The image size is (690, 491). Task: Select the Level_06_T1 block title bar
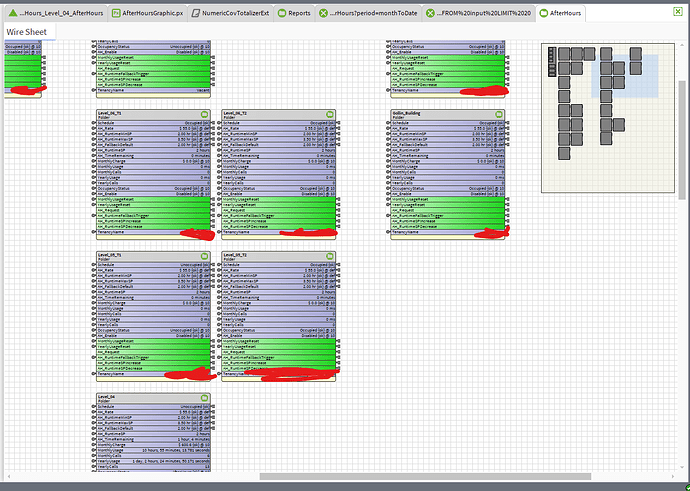click(x=153, y=115)
